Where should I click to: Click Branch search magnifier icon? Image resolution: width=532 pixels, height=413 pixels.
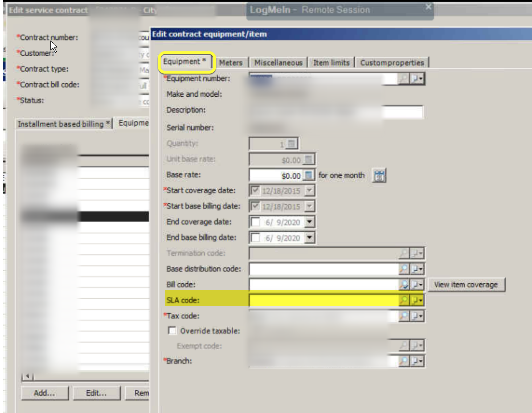pyautogui.click(x=404, y=361)
